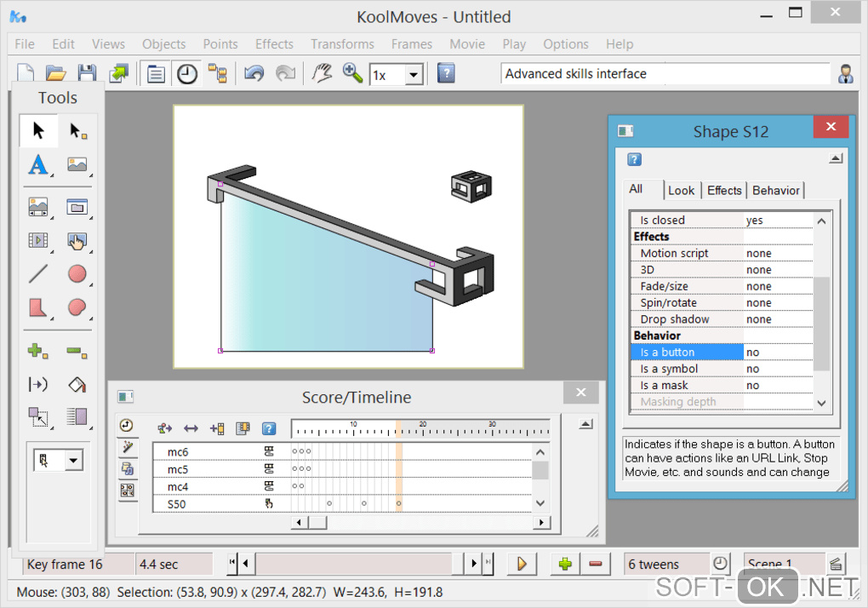Select the All tab in Shape S12
The width and height of the screenshot is (868, 608).
coord(636,189)
